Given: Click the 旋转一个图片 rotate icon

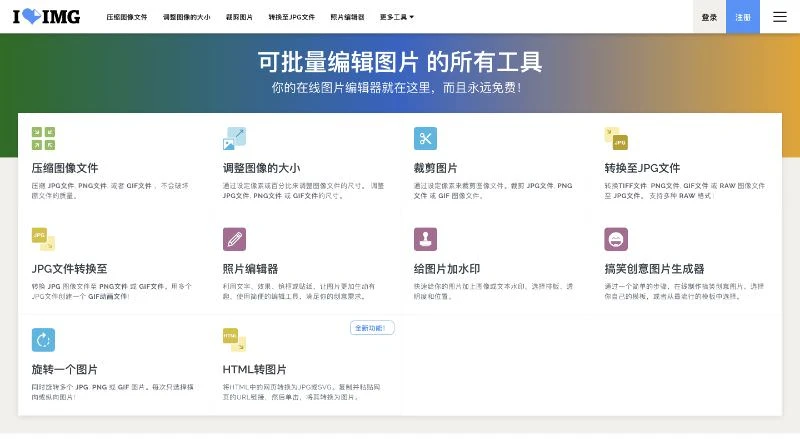Looking at the screenshot, I should [x=43, y=339].
